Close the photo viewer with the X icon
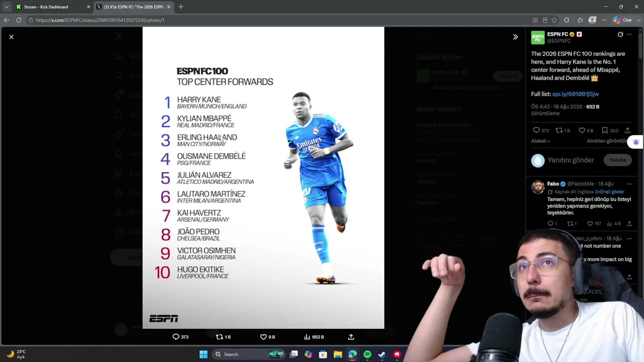 (11, 37)
